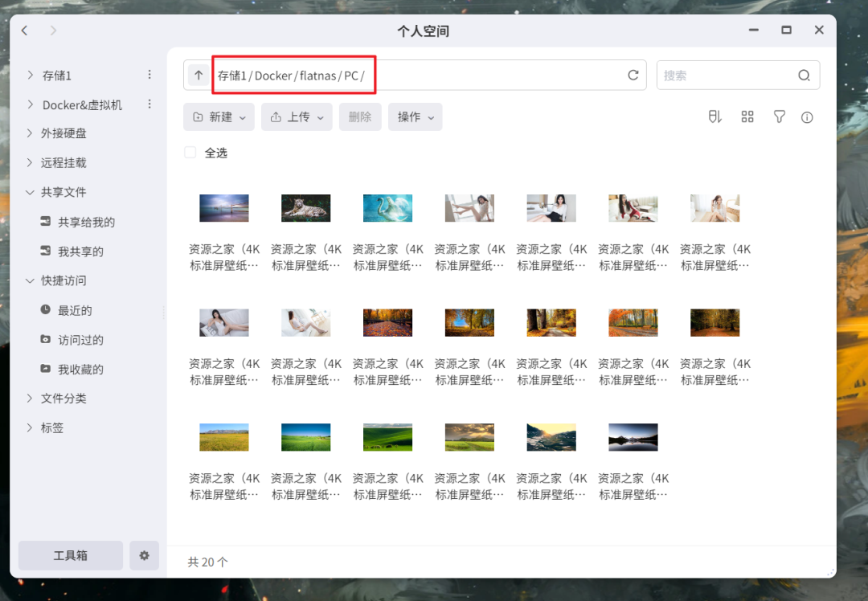Open the 操作 dropdown
The image size is (868, 601).
point(416,117)
